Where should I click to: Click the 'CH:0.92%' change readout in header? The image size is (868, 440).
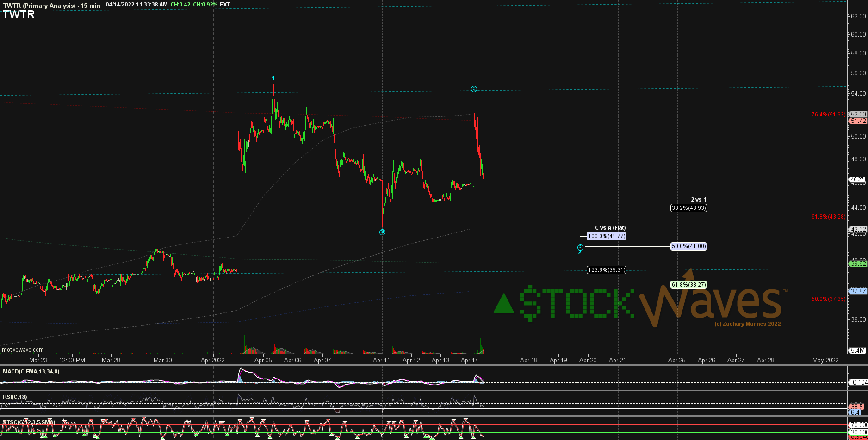(x=204, y=5)
